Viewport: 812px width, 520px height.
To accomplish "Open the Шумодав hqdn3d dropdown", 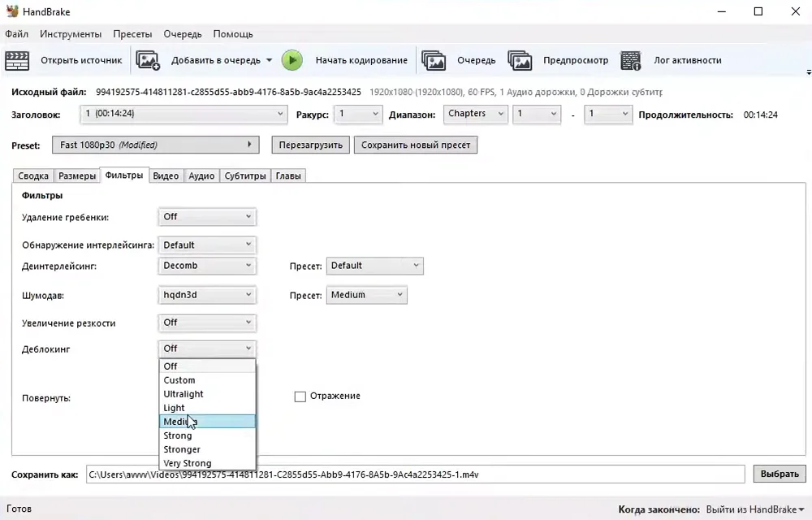I will (206, 295).
